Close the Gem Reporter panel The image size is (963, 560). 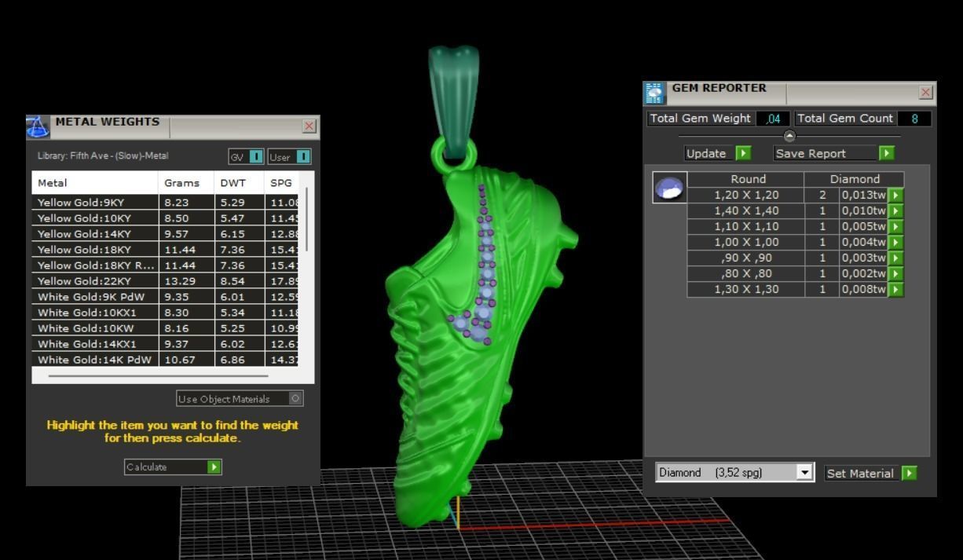click(x=926, y=93)
